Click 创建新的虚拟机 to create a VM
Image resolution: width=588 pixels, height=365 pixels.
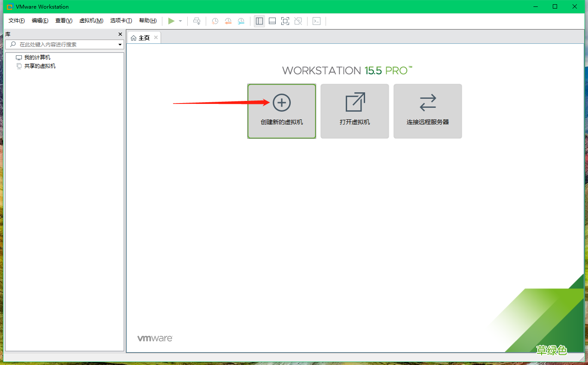281,111
